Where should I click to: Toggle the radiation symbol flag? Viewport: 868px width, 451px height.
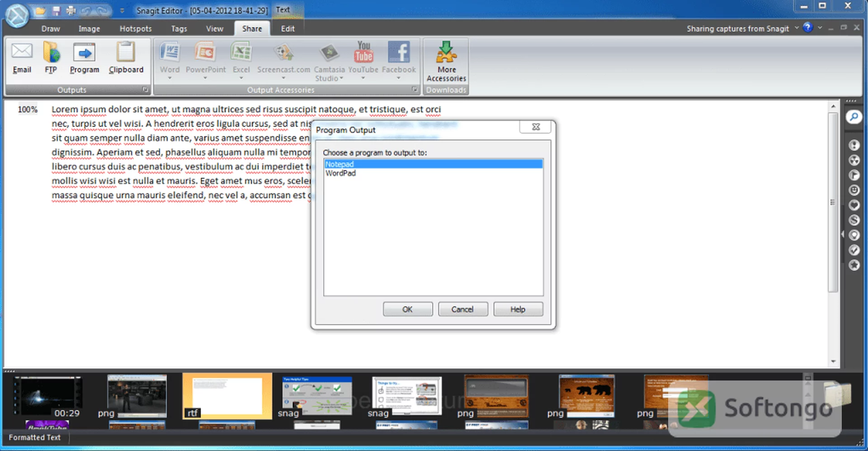pos(854,160)
